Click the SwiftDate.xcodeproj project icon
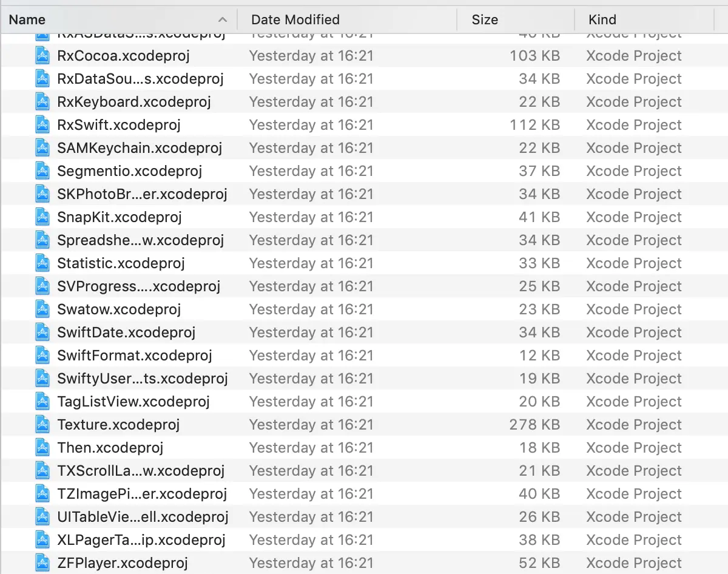 42,333
